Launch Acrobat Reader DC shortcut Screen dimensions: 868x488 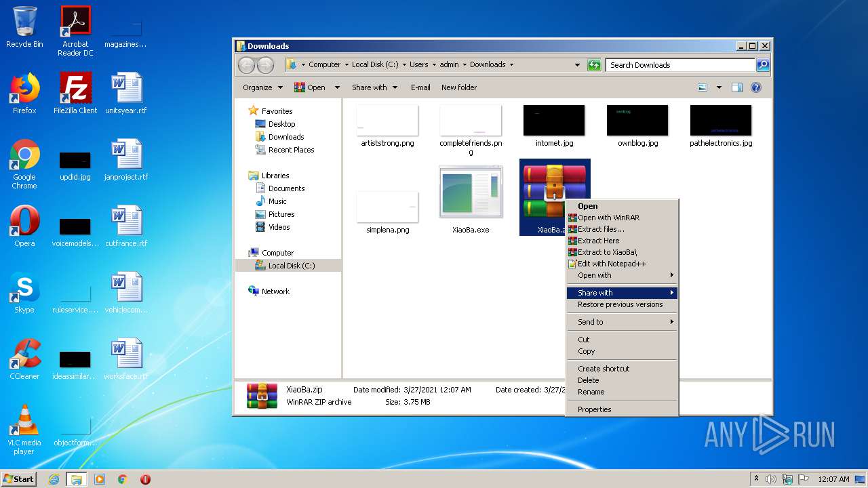[x=75, y=31]
